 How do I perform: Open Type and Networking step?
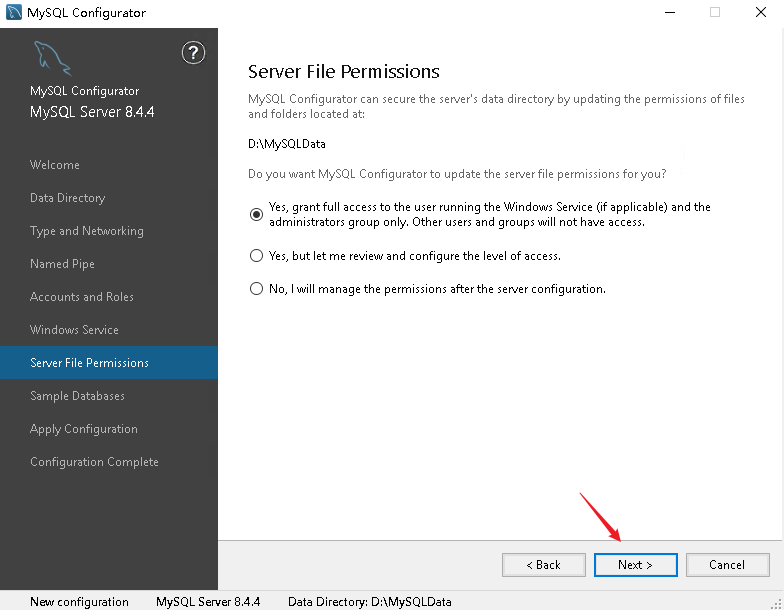87,231
